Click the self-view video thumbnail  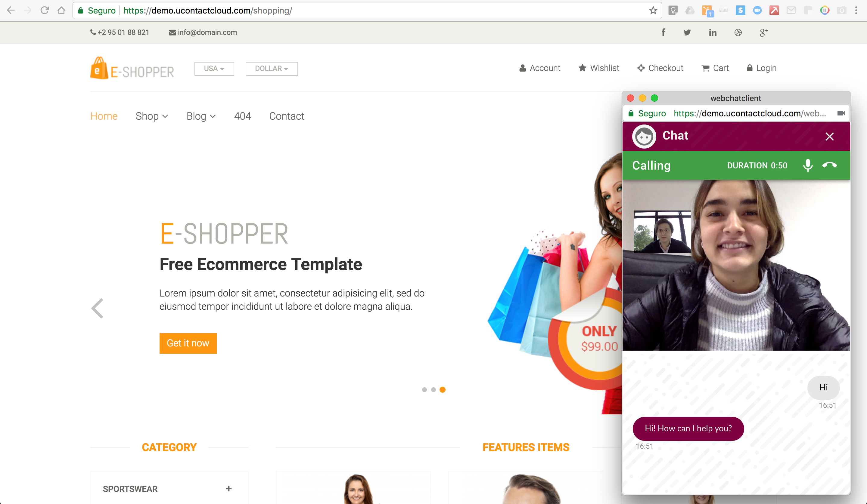pyautogui.click(x=662, y=232)
